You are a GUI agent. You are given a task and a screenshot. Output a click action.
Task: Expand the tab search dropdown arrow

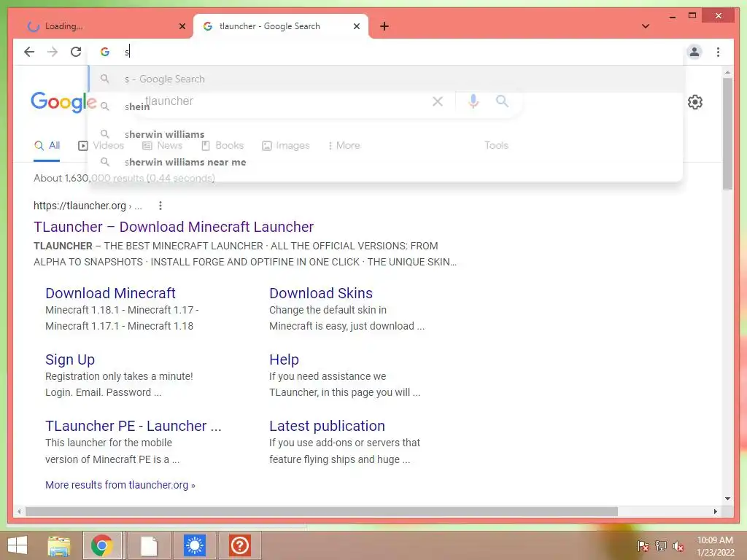pyautogui.click(x=646, y=26)
